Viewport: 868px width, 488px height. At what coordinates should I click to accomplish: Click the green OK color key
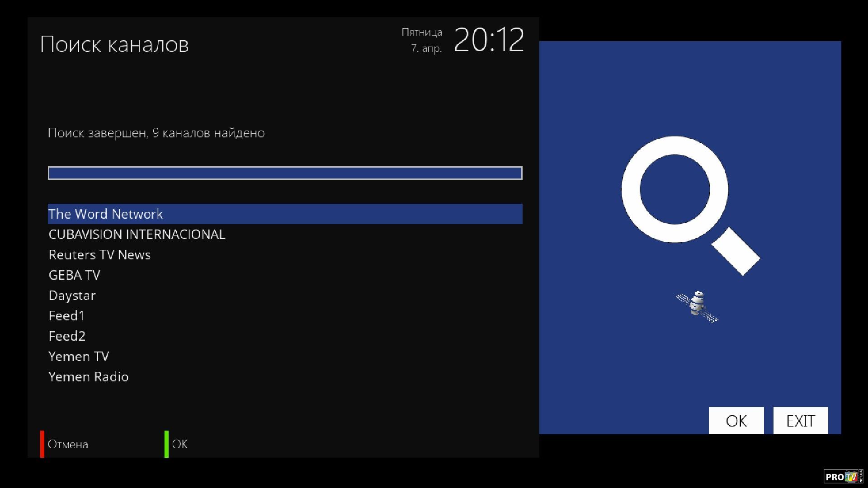(x=166, y=444)
